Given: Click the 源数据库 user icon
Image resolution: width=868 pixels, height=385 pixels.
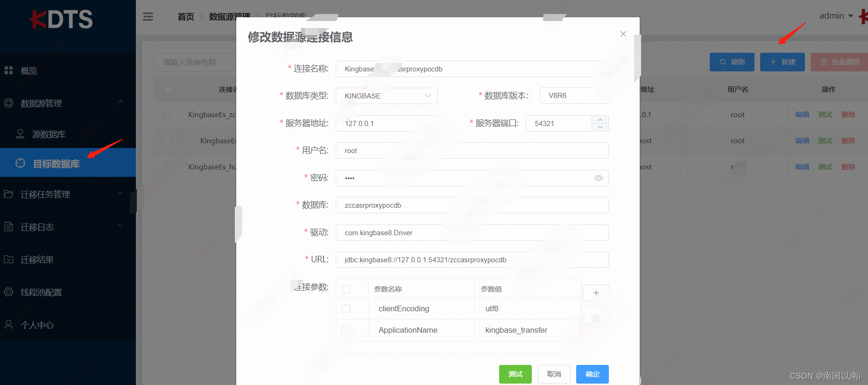Looking at the screenshot, I should coord(20,134).
